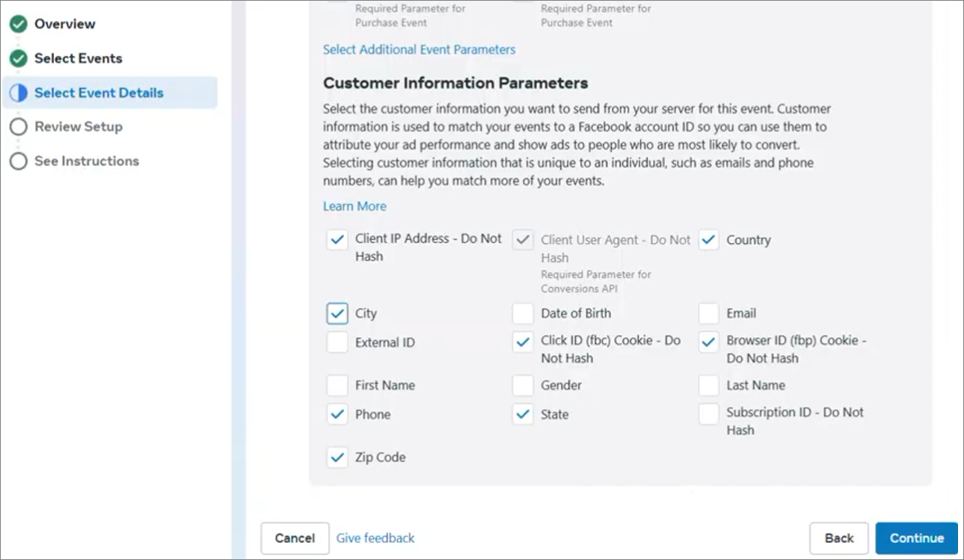Uncheck the State checkbox
Viewport: 964px width, 560px height.
(523, 414)
